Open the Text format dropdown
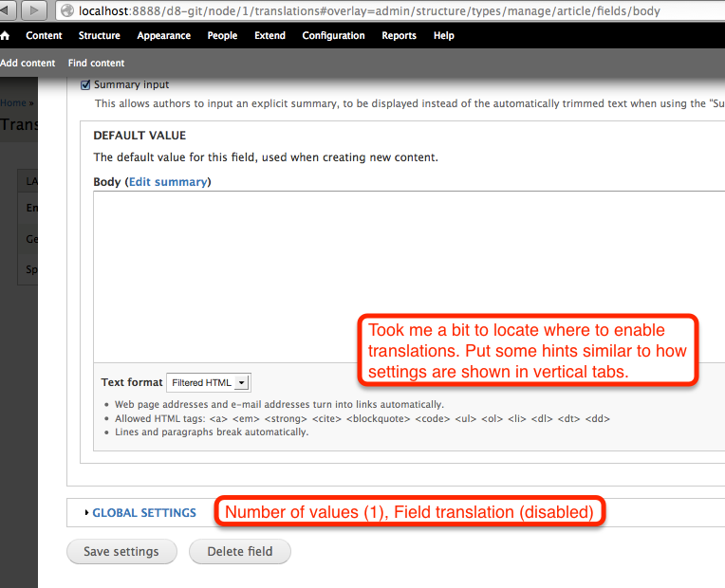 tap(209, 383)
